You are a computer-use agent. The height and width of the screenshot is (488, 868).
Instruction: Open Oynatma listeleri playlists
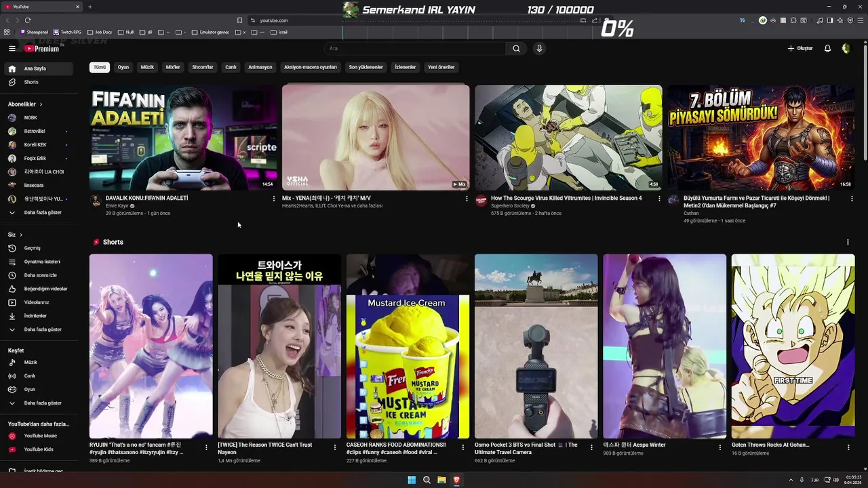click(39, 262)
